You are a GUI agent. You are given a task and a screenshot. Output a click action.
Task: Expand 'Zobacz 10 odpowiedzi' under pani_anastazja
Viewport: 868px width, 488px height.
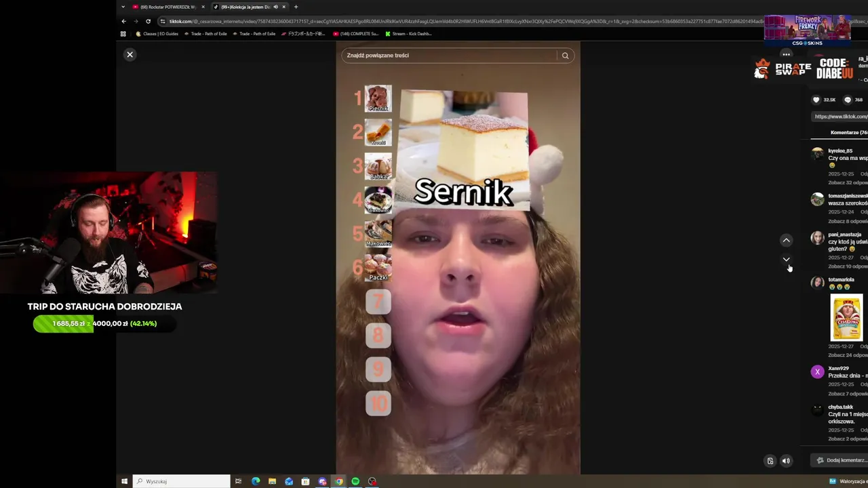(848, 266)
